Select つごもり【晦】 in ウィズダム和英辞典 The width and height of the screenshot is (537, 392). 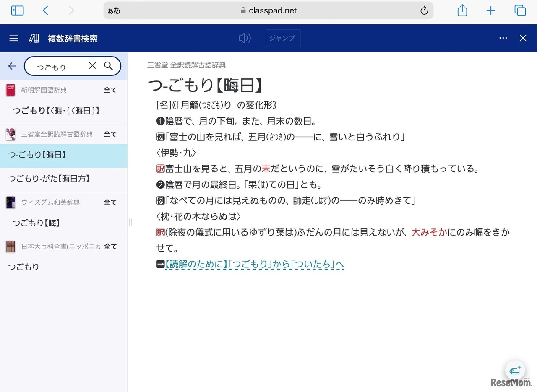pos(36,223)
